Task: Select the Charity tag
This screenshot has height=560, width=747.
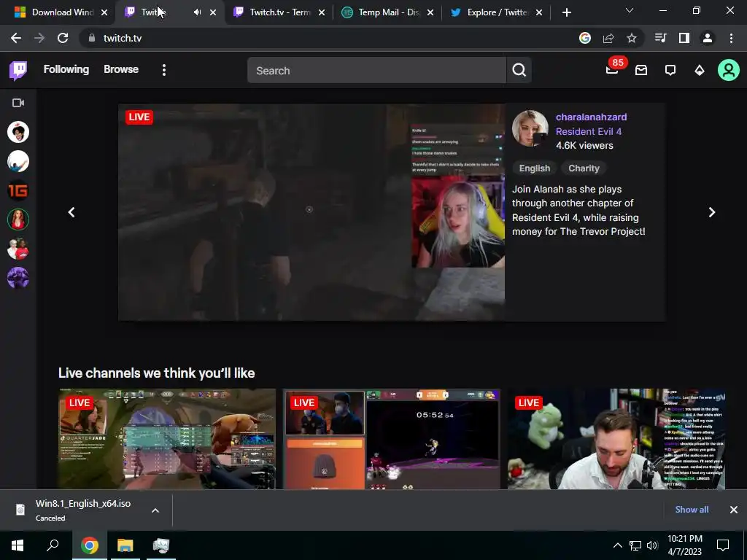Action: pyautogui.click(x=584, y=168)
